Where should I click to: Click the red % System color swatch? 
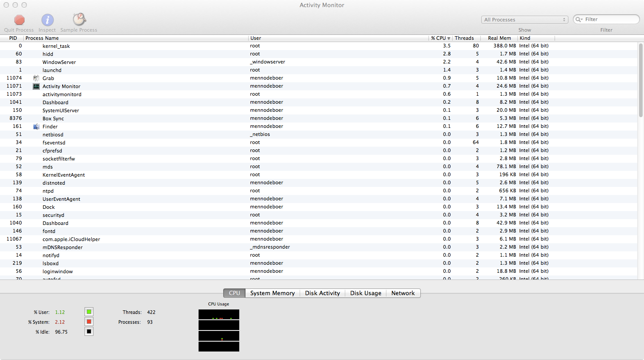point(89,322)
